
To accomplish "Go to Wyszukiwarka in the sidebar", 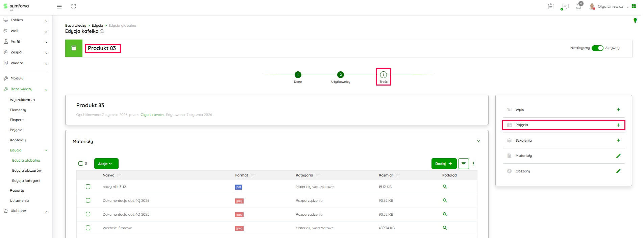I will (x=22, y=100).
